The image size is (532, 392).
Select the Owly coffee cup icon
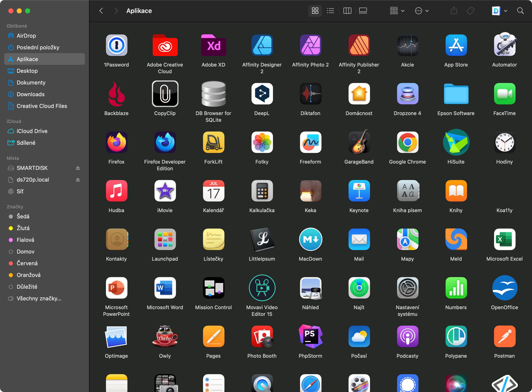[165, 336]
